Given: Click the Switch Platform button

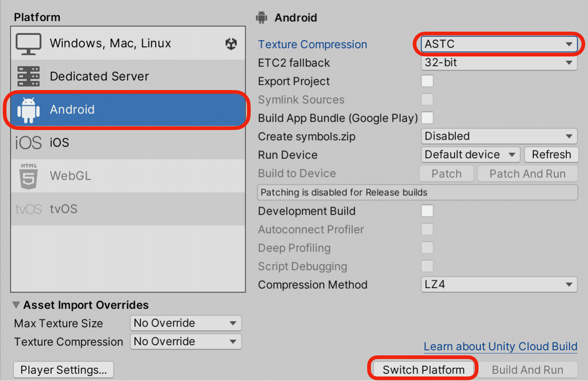Looking at the screenshot, I should pyautogui.click(x=423, y=370).
